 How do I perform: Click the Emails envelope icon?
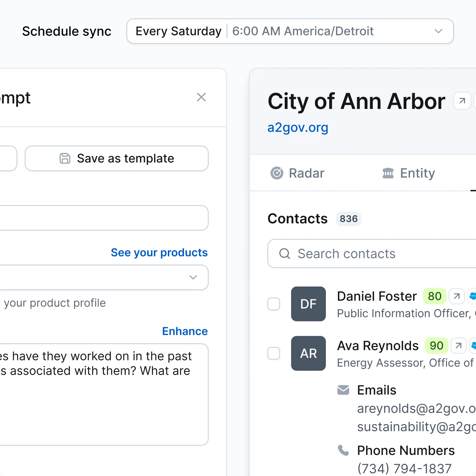343,390
